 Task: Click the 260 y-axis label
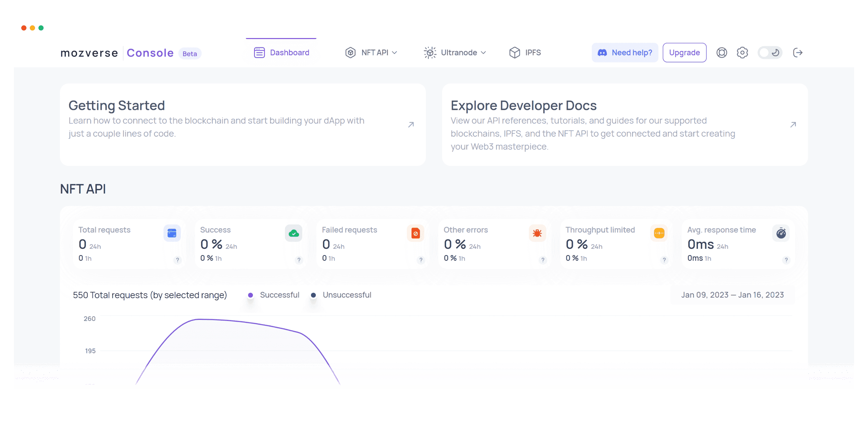[89, 319]
